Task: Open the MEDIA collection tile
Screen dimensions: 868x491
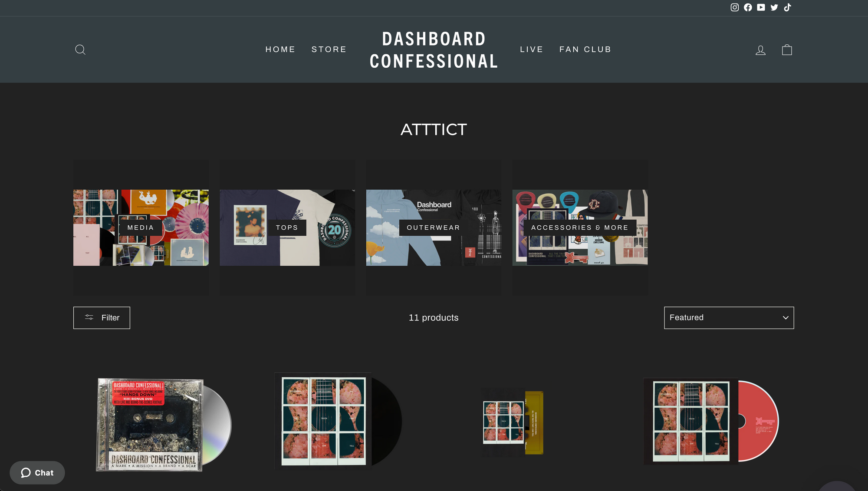Action: click(141, 227)
